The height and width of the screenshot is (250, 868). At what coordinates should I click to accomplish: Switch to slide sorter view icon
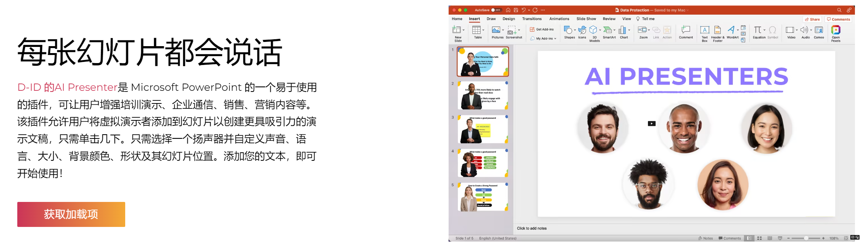[759, 238]
